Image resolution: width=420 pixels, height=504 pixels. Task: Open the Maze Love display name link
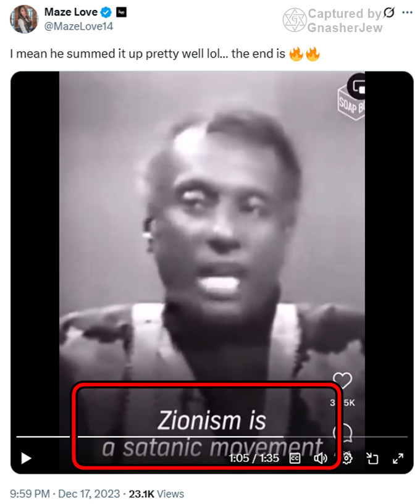coord(70,12)
